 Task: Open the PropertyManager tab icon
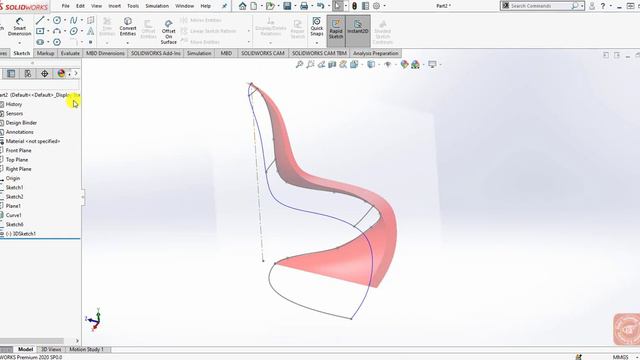pos(11,73)
